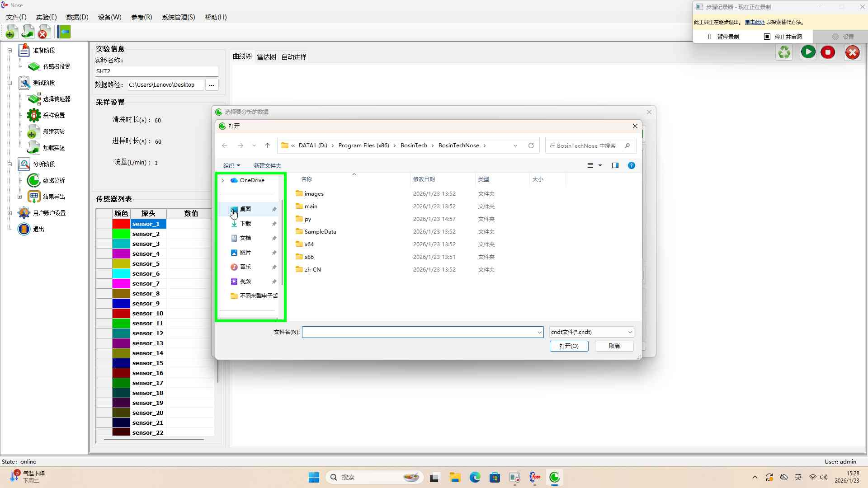Collapse the preparation stage tree node
The height and width of the screenshot is (488, 868).
(x=9, y=50)
